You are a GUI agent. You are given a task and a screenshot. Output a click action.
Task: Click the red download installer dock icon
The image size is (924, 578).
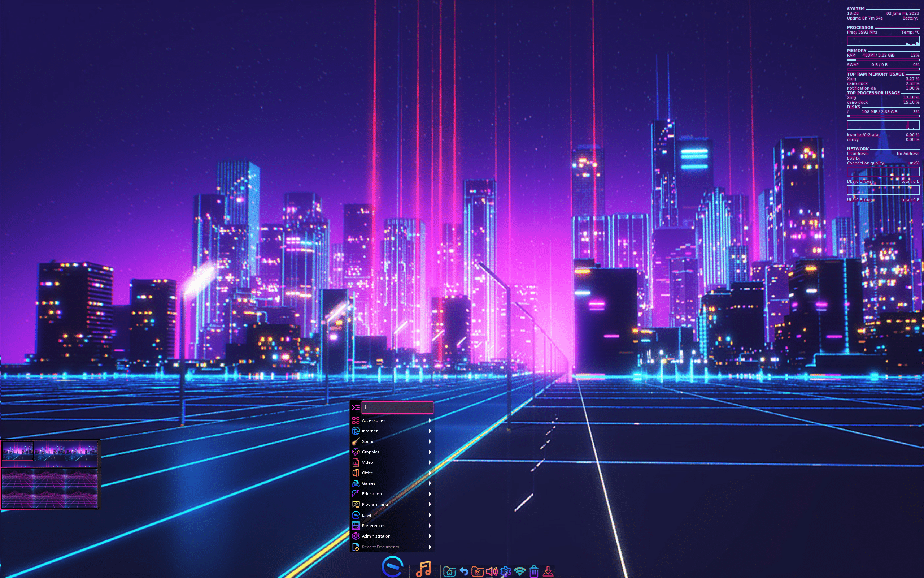pyautogui.click(x=548, y=571)
